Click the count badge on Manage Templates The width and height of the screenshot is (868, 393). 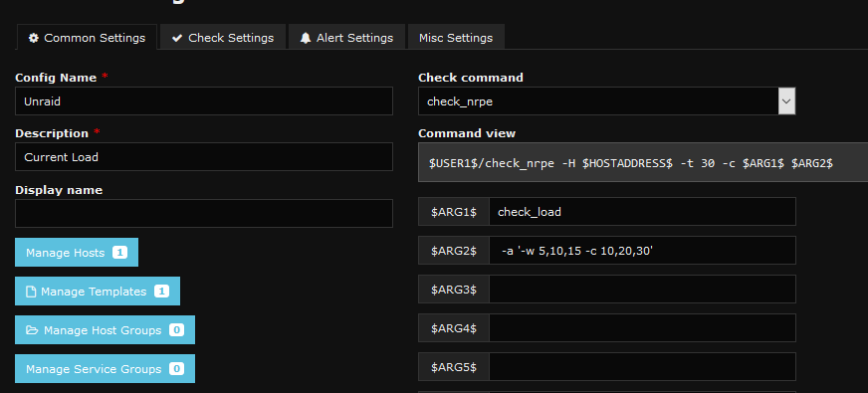(x=161, y=292)
